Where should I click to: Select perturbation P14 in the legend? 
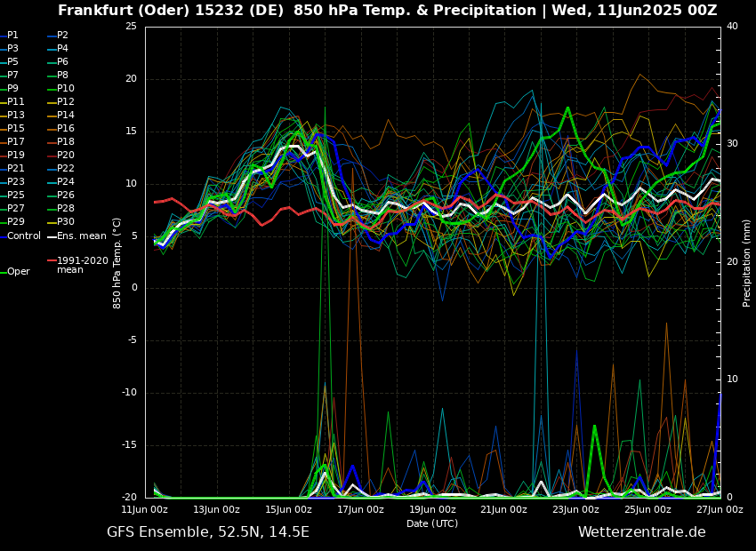pyautogui.click(x=60, y=116)
